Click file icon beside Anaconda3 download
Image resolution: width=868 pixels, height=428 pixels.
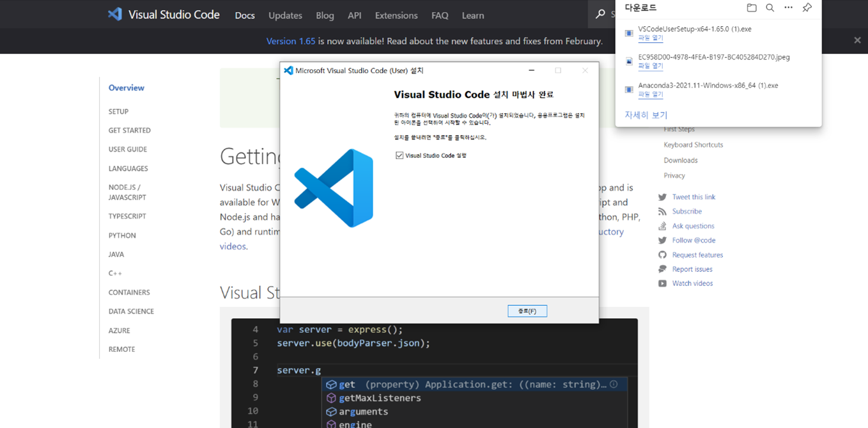coord(629,90)
